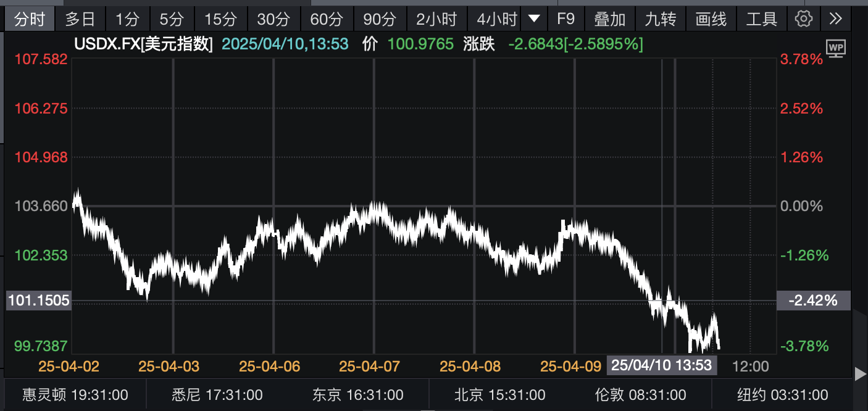
Task: Open the 工具 menu
Action: pos(761,19)
